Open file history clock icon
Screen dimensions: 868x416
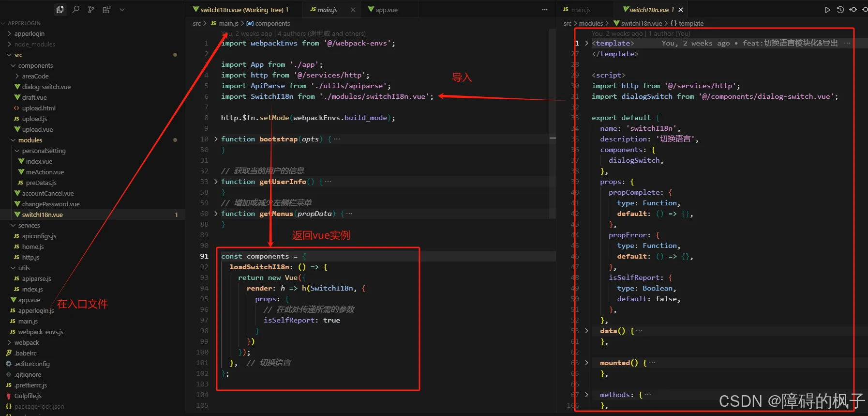(x=840, y=10)
